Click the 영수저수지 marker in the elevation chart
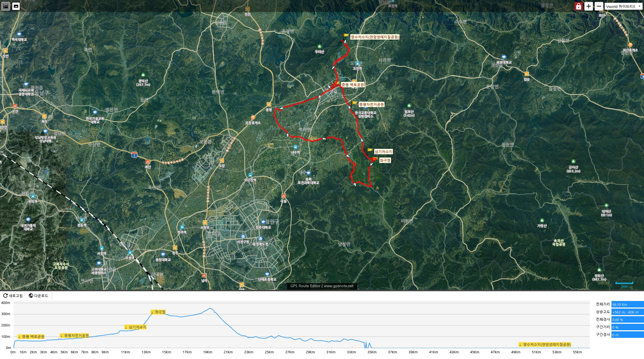The height and width of the screenshot is (359, 644). click(x=545, y=345)
